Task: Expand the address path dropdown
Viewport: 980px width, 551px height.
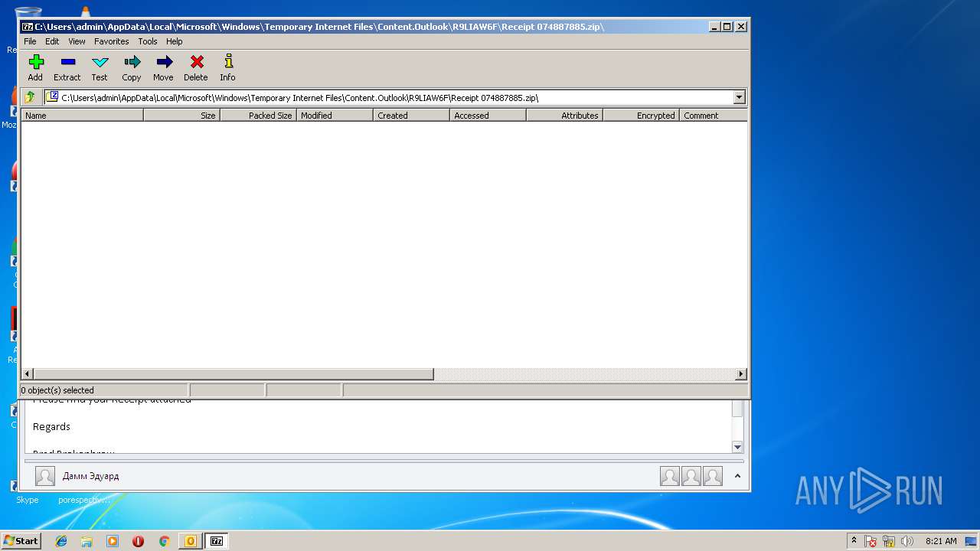Action: pyautogui.click(x=739, y=97)
